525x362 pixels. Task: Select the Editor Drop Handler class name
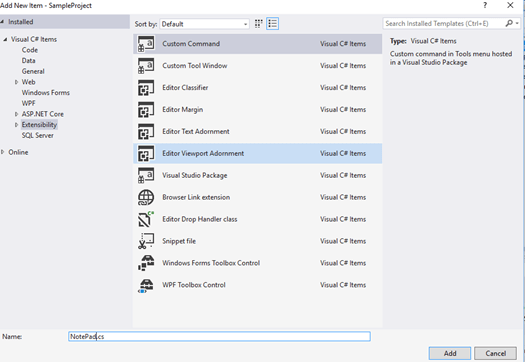[x=200, y=219]
